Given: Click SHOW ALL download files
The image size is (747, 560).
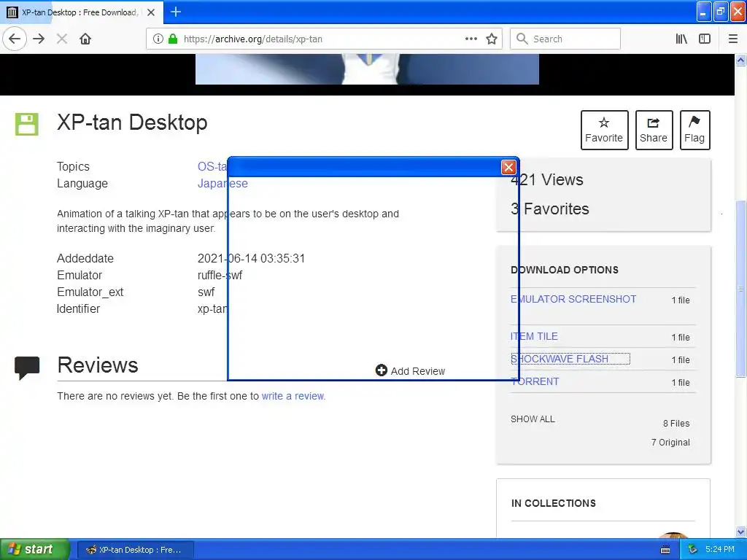Looking at the screenshot, I should pos(533,419).
